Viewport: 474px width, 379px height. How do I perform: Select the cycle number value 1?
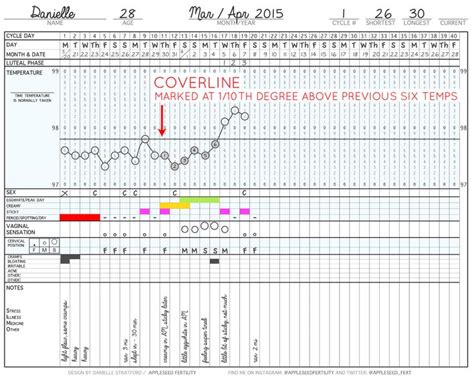[343, 14]
